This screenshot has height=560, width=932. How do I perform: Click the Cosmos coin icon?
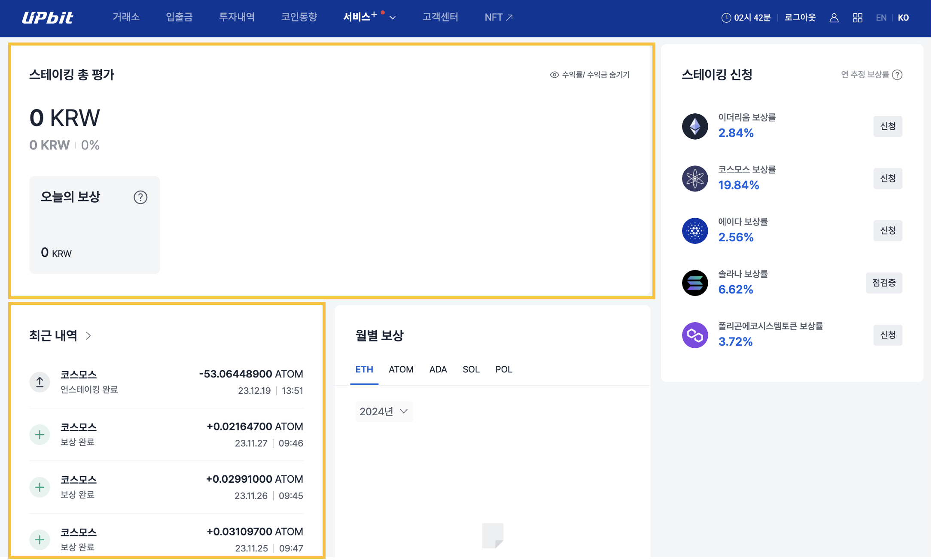pyautogui.click(x=695, y=179)
